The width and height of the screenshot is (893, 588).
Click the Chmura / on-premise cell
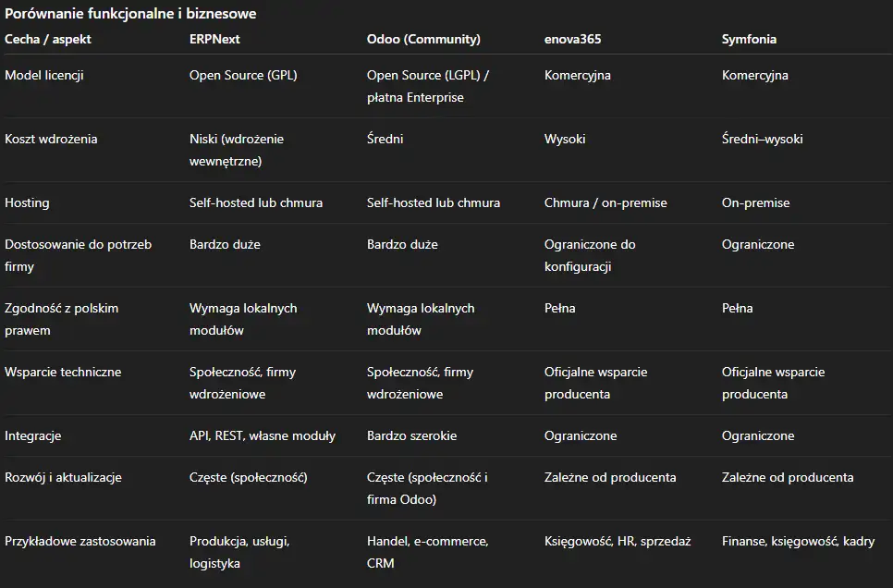coord(606,203)
